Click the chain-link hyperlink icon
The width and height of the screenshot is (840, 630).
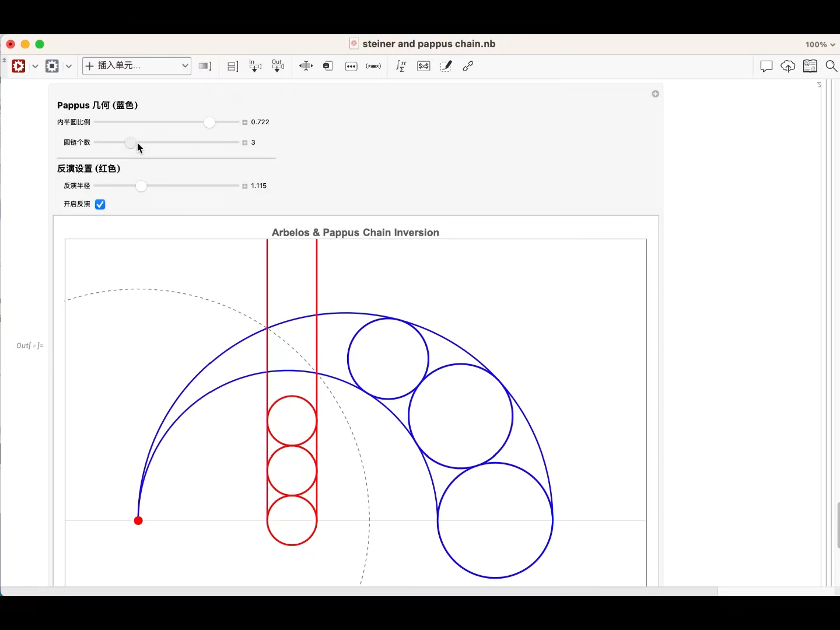[x=468, y=66]
